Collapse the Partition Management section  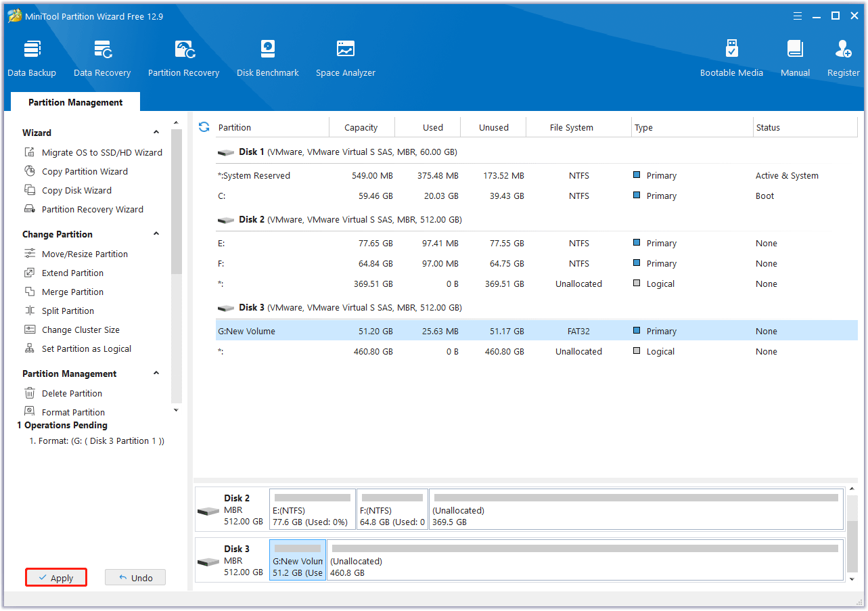pos(156,374)
